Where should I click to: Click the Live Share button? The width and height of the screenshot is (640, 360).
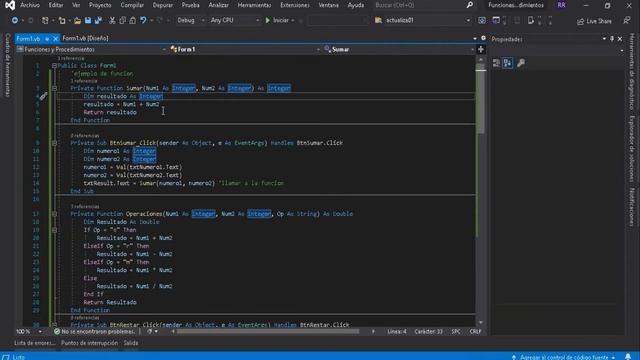[594, 21]
